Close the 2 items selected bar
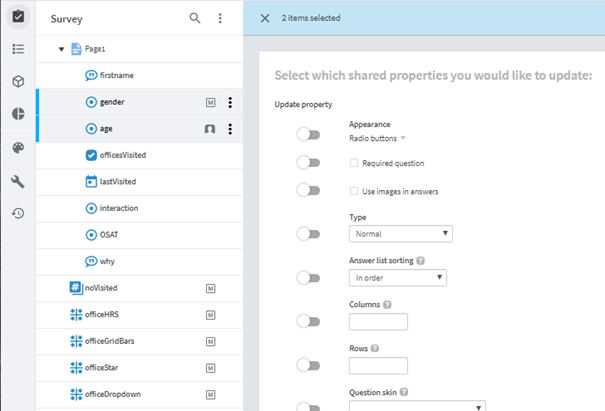The height and width of the screenshot is (411, 605). coord(265,18)
